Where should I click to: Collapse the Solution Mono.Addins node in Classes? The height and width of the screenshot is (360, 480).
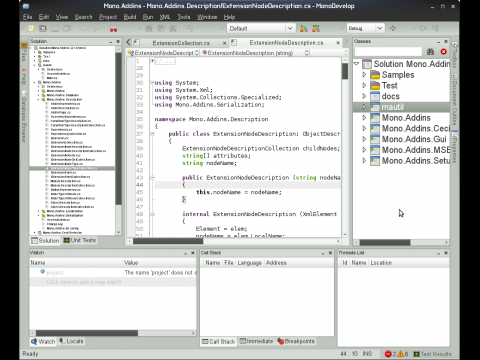pyautogui.click(x=356, y=63)
